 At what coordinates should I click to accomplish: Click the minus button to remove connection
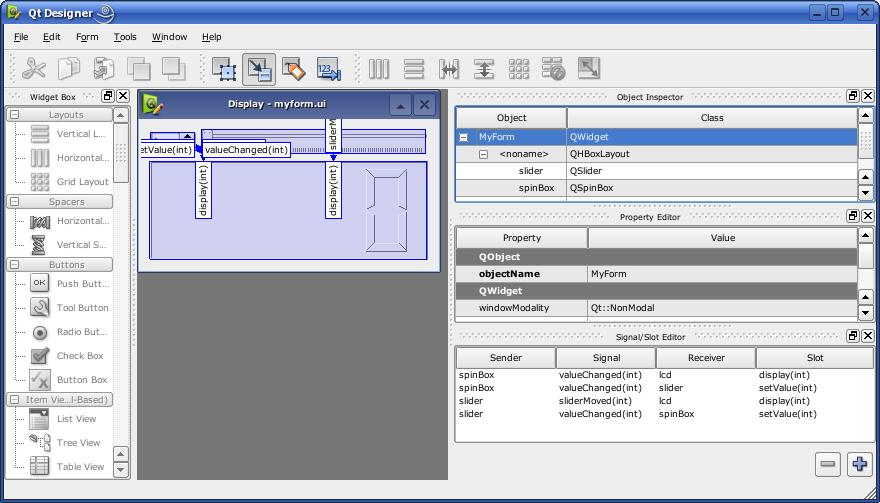pos(827,464)
